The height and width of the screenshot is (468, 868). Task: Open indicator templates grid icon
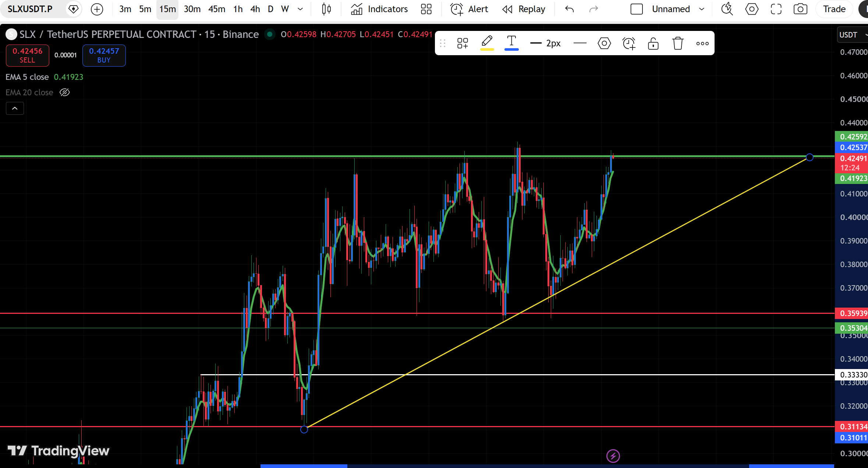(426, 9)
